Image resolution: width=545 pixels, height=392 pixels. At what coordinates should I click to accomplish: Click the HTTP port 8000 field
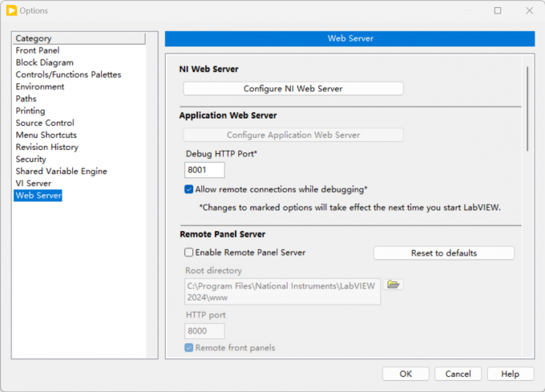(204, 331)
